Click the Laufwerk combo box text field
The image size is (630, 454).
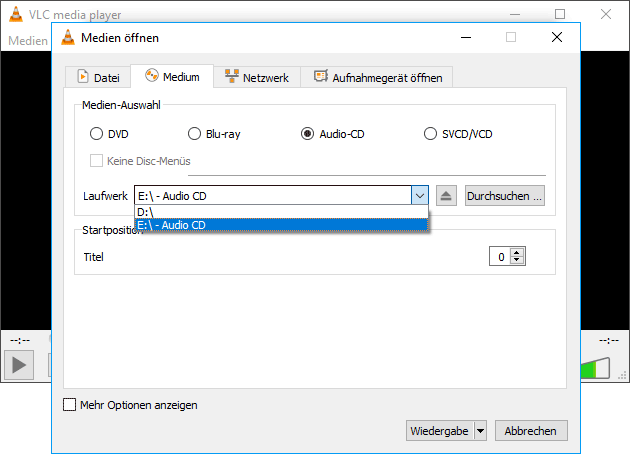tap(273, 196)
